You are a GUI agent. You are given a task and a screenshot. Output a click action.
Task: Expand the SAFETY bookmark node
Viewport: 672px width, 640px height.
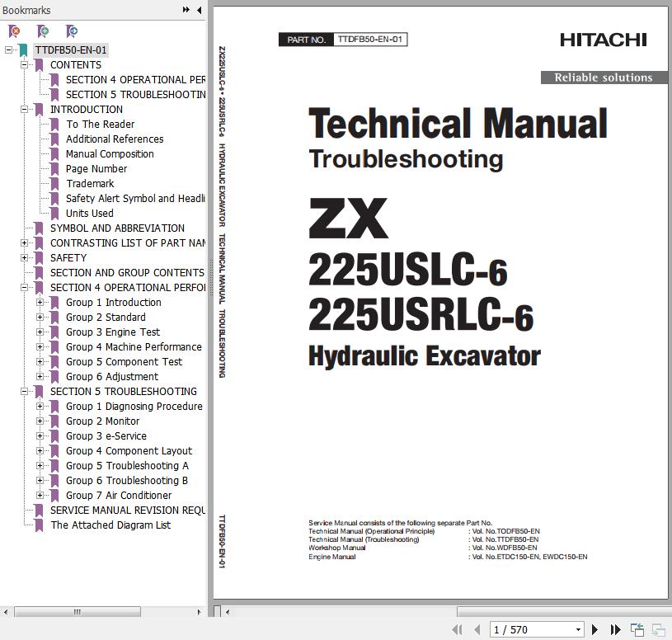coord(25,257)
